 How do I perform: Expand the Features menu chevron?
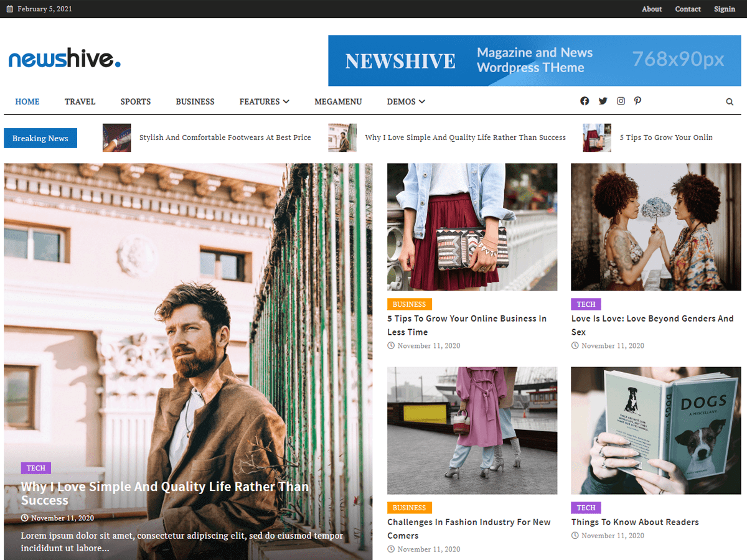(x=286, y=101)
